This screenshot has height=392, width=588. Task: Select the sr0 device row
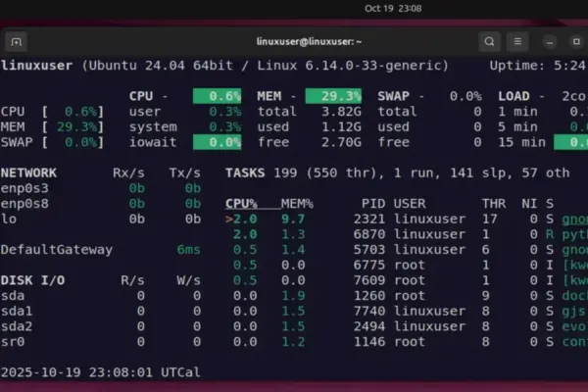[101, 342]
